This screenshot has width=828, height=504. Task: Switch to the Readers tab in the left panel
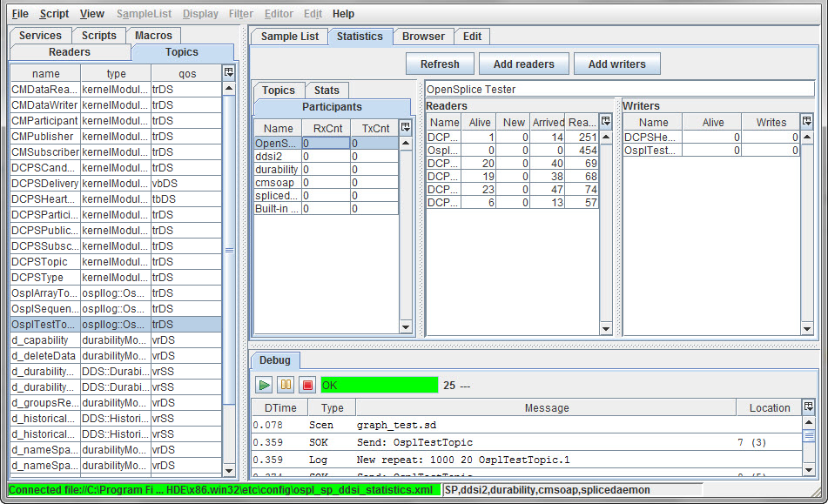(x=69, y=51)
